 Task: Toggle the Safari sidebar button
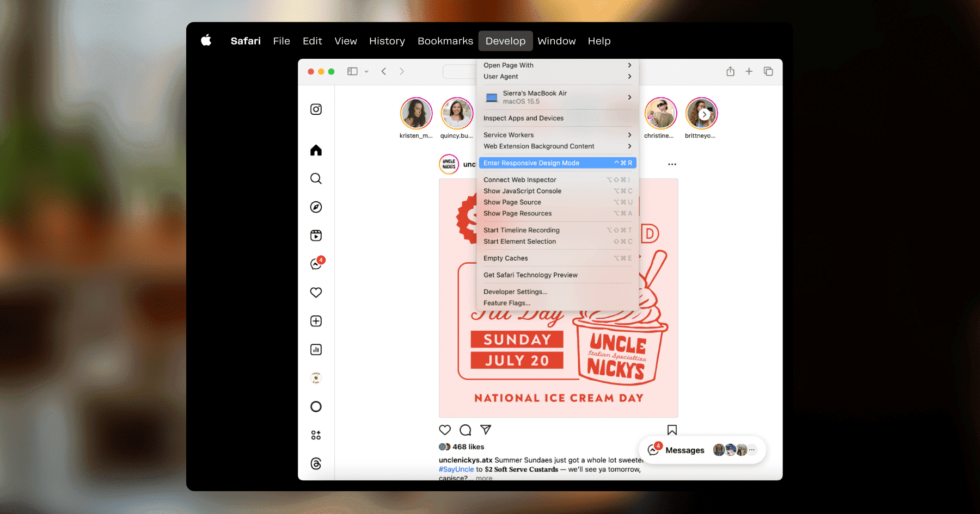(x=352, y=71)
